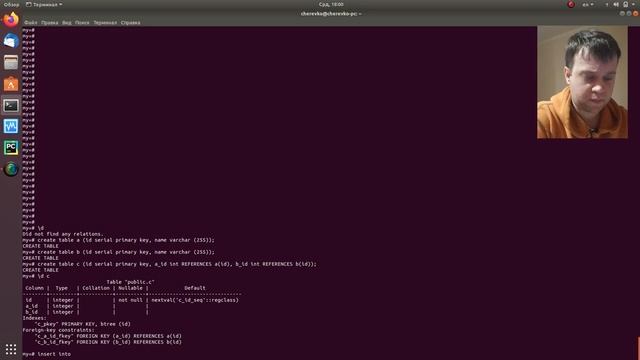The image size is (640, 360).
Task: Open the Вид menu
Action: tap(67, 23)
